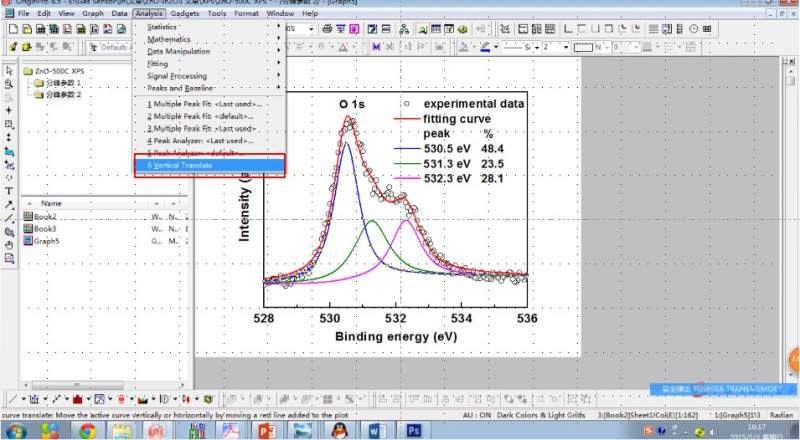Click the New Project icon
This screenshot has height=440, width=800.
[13, 29]
